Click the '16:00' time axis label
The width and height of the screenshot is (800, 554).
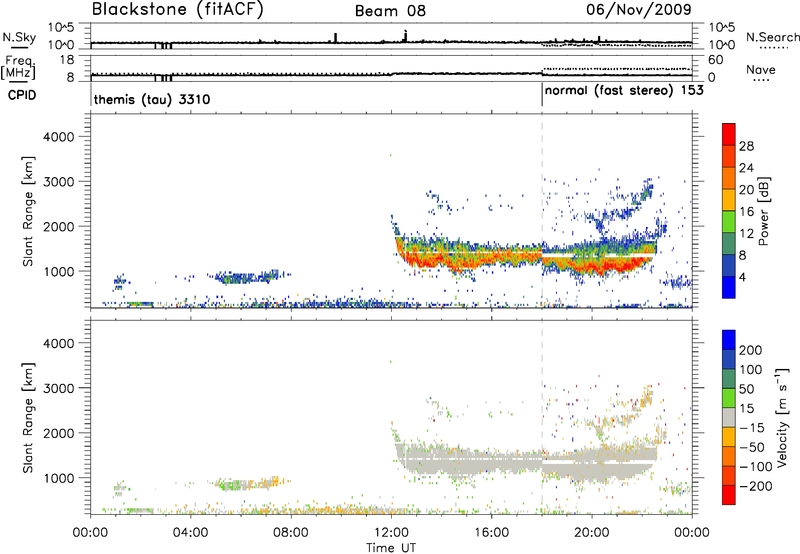[491, 533]
